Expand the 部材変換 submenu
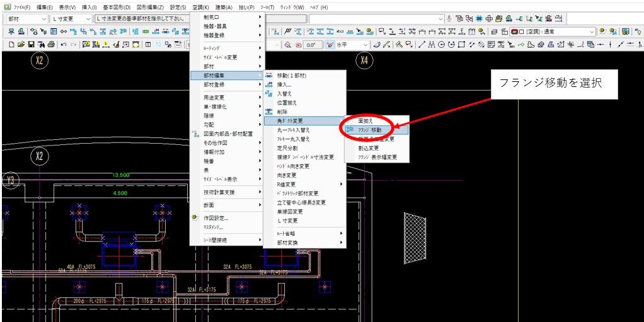Image resolution: width=644 pixels, height=322 pixels. tap(304, 243)
